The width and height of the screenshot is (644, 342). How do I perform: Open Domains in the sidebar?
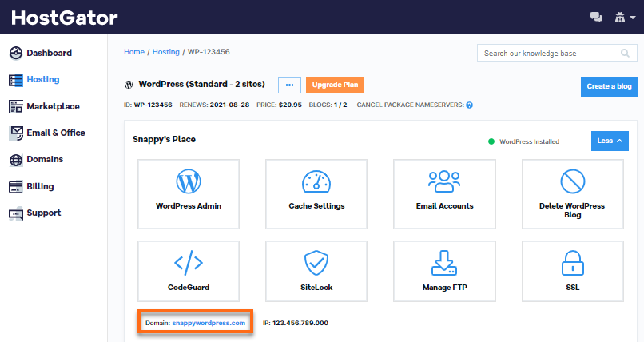coord(45,159)
